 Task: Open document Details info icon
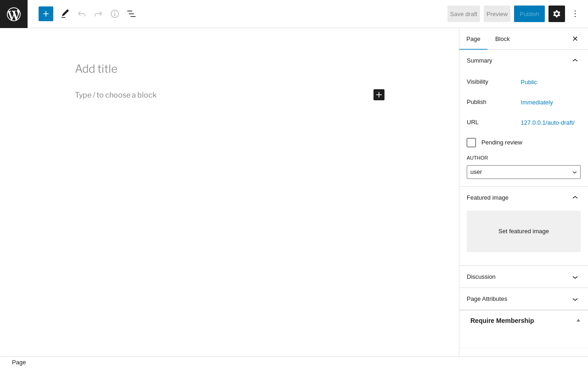click(x=115, y=14)
